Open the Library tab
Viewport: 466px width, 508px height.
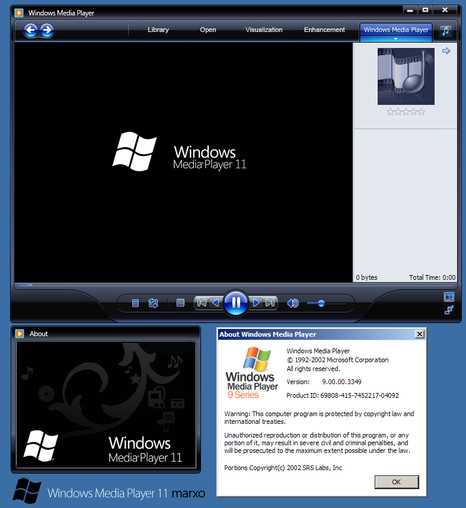click(x=158, y=30)
